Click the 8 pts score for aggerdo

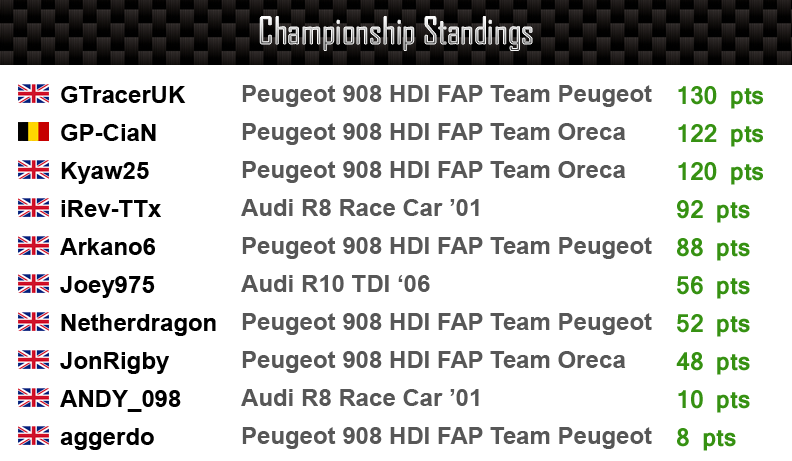pos(706,438)
